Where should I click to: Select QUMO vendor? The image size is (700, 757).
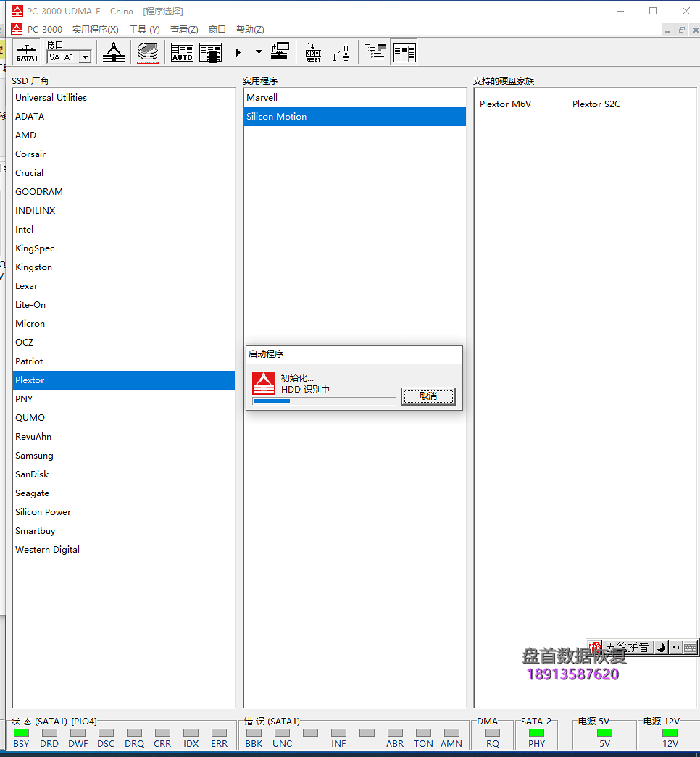(x=124, y=417)
